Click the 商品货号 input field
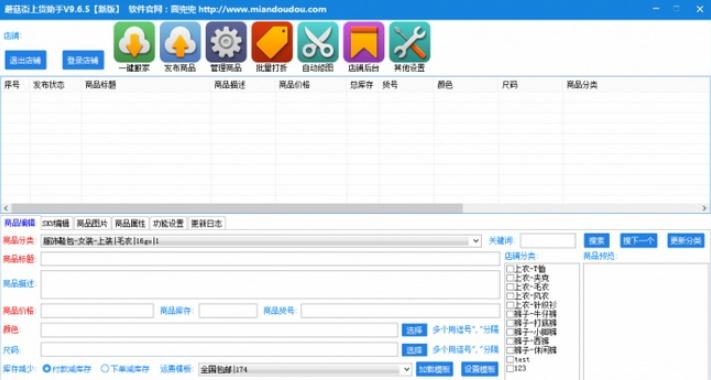The height and width of the screenshot is (380, 711). coord(400,311)
